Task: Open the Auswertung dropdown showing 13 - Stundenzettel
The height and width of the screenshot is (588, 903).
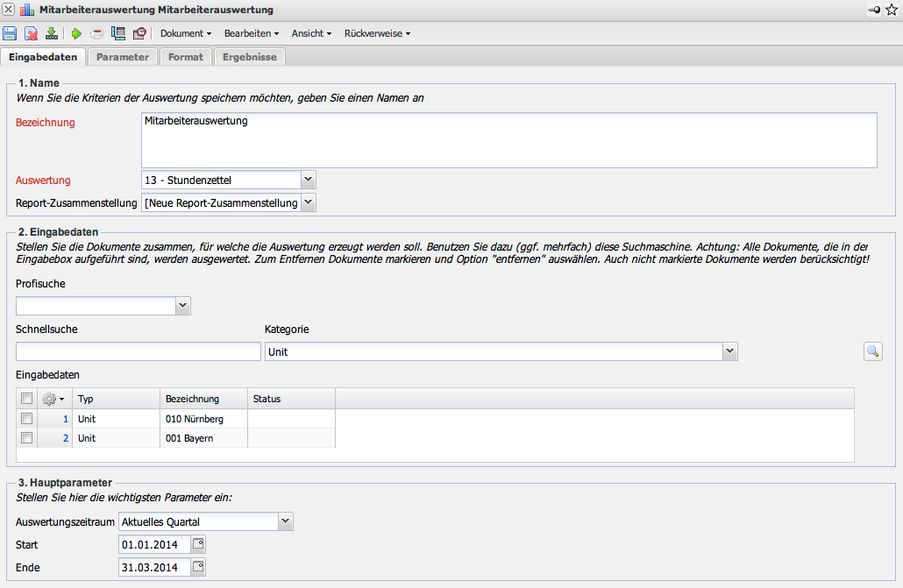Action: pyautogui.click(x=308, y=180)
